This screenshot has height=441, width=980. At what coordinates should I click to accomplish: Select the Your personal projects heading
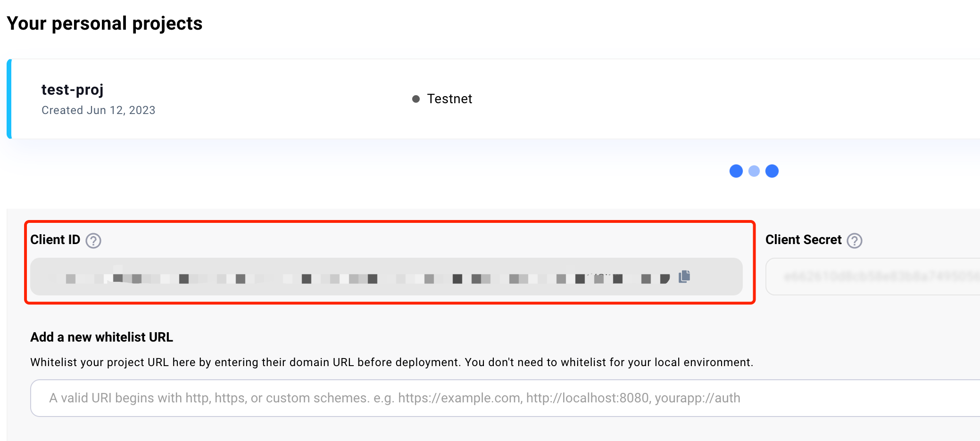pos(106,23)
